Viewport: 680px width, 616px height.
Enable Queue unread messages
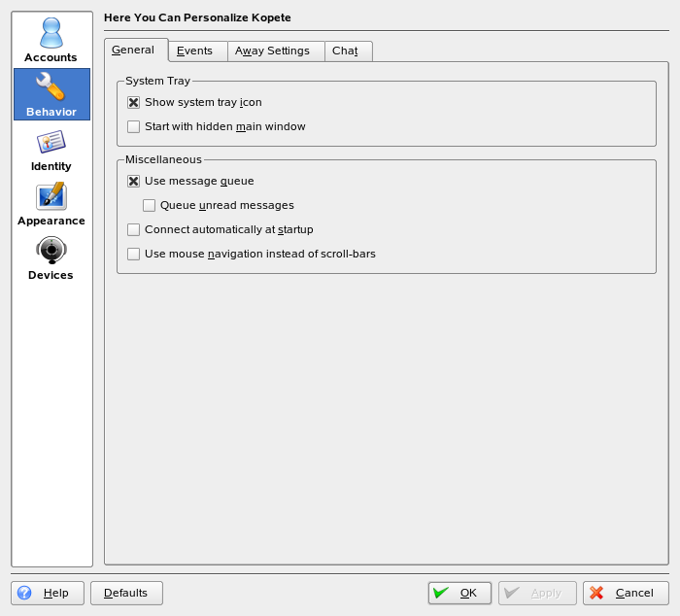(x=150, y=205)
